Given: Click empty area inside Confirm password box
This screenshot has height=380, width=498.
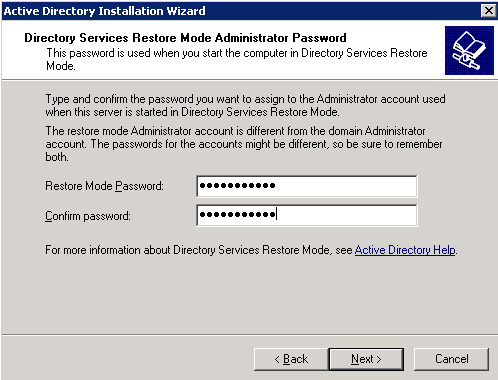Looking at the screenshot, I should click(347, 215).
